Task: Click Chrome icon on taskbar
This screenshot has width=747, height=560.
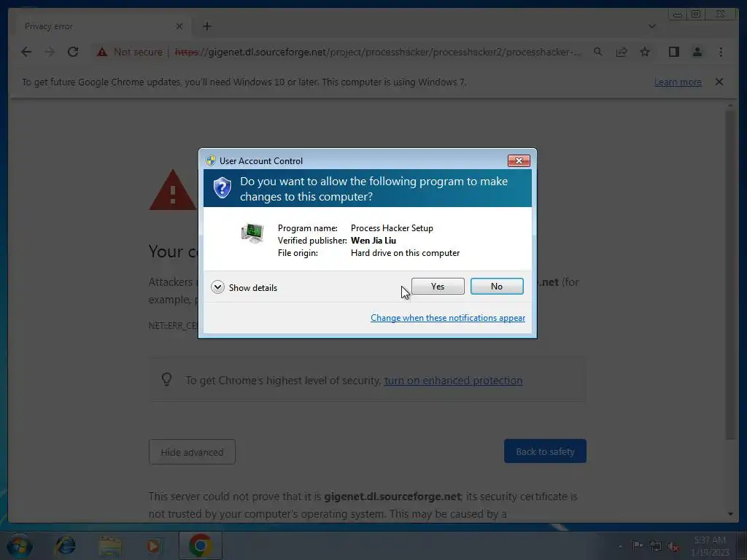Action: point(201,545)
